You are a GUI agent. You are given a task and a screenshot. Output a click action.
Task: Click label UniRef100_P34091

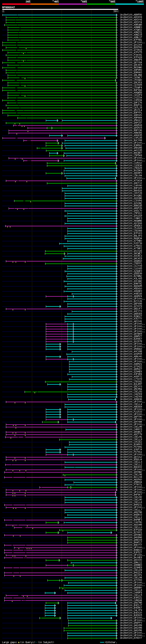click(x=131, y=55)
